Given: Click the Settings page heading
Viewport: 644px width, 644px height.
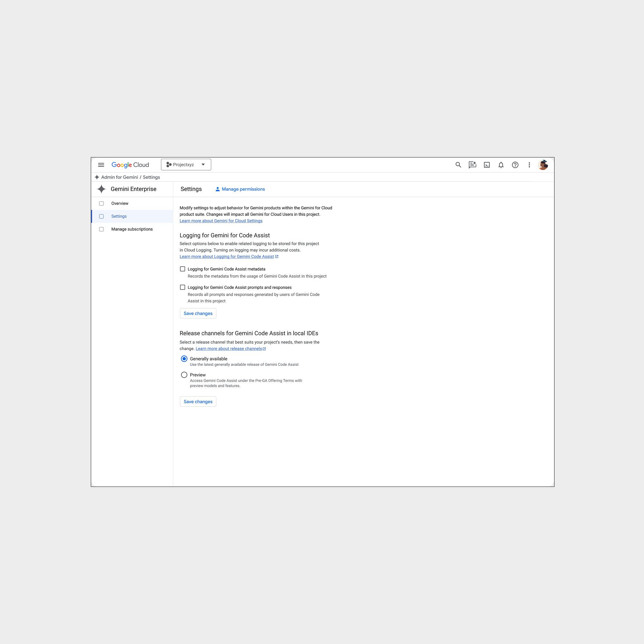Looking at the screenshot, I should point(191,189).
